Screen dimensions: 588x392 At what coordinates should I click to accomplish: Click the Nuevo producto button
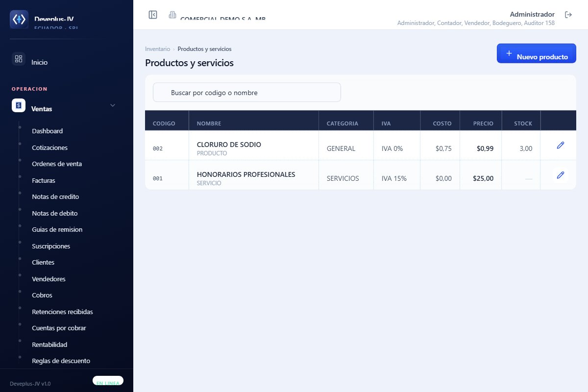click(537, 53)
